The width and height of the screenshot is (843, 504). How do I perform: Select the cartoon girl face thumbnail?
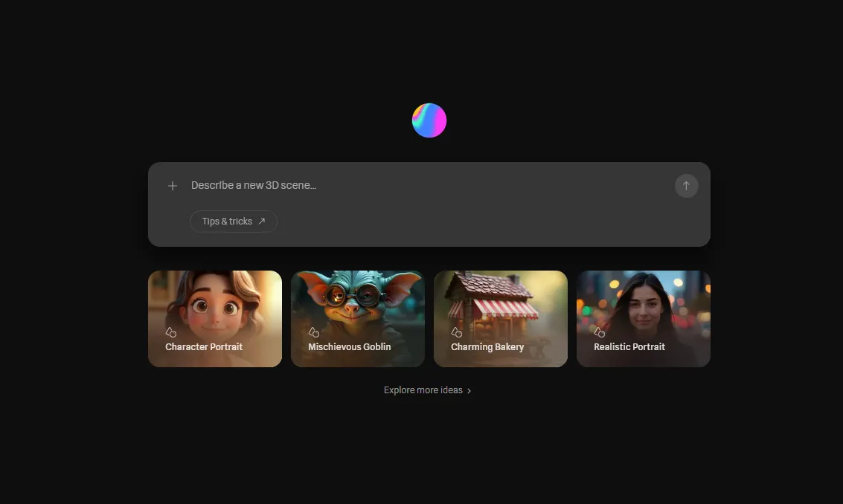click(215, 303)
